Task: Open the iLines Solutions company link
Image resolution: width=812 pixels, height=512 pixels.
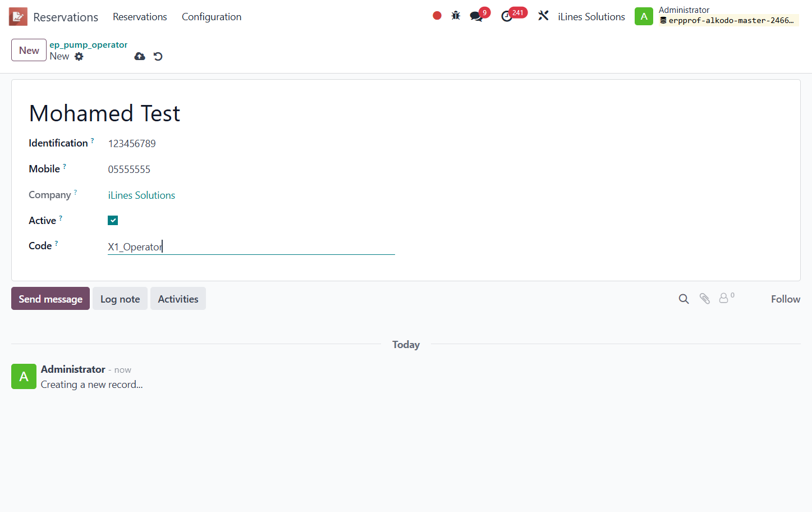Action: [x=141, y=195]
